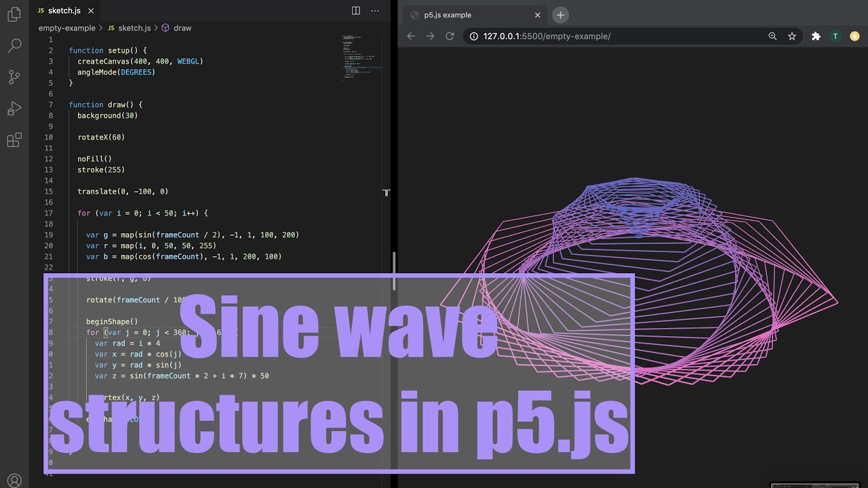Image resolution: width=868 pixels, height=488 pixels.
Task: Click the angleMode(DEGREES) line
Action: (116, 72)
